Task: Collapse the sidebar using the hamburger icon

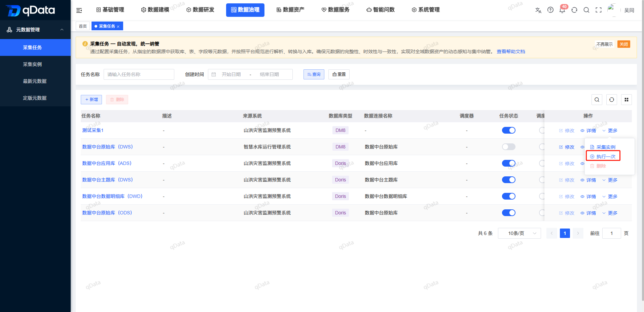Action: coord(79,10)
